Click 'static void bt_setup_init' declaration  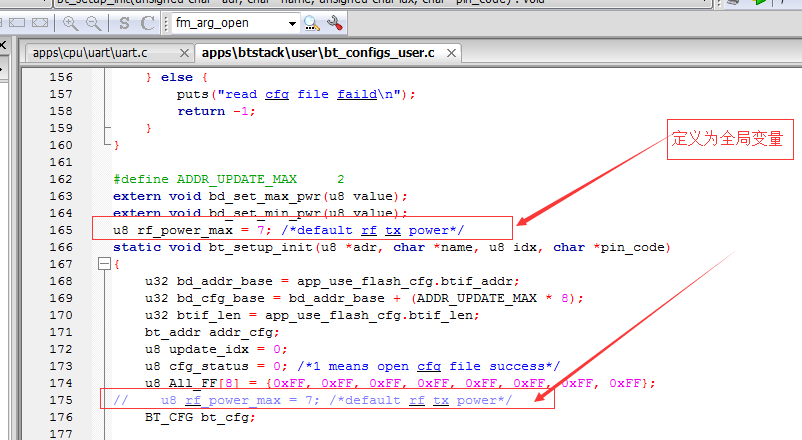392,247
